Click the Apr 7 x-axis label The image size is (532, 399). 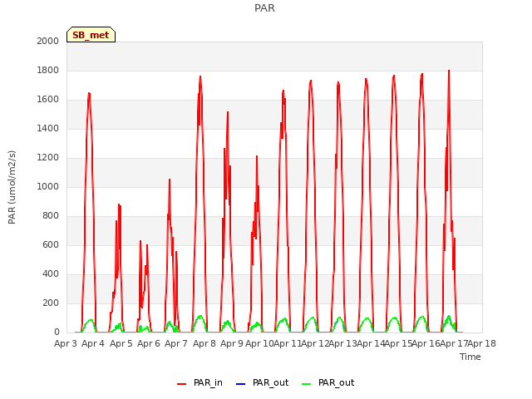click(176, 343)
